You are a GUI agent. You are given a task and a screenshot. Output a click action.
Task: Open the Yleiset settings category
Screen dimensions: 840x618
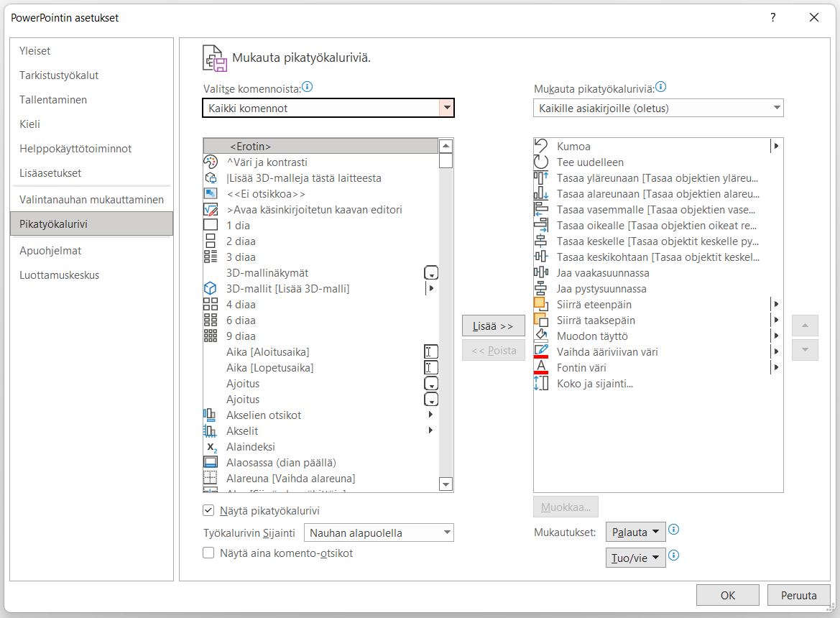(x=91, y=51)
